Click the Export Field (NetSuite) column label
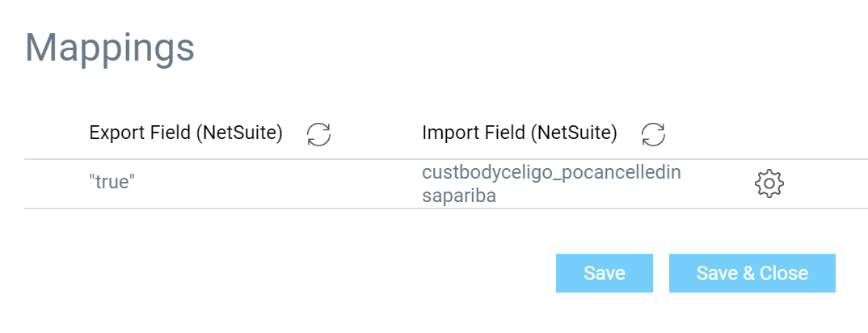 (186, 133)
